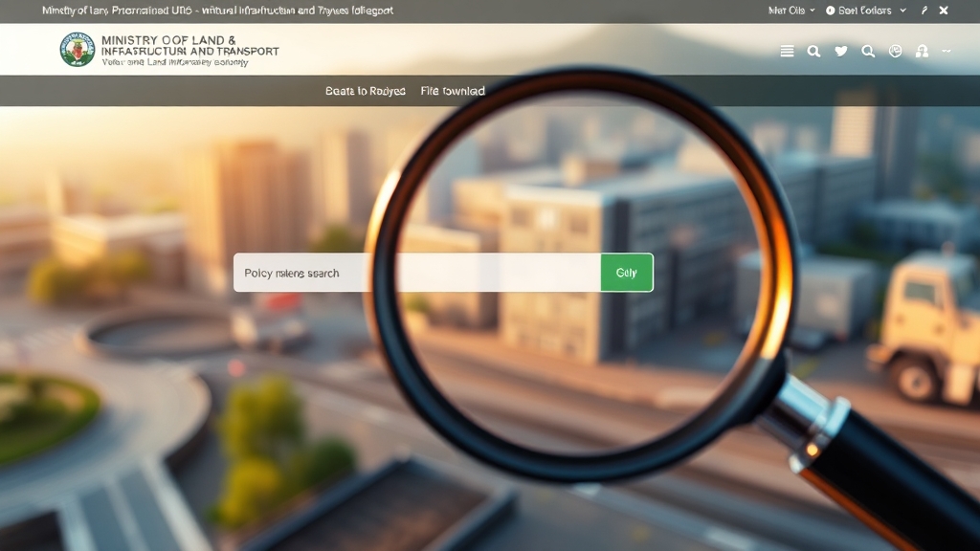Click the Ministry of Land & Infrastructure title
This screenshot has height=551, width=980.
[x=189, y=45]
